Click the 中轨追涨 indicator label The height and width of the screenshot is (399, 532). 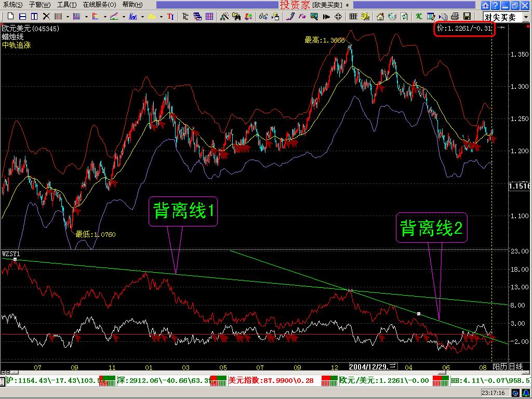click(x=16, y=45)
